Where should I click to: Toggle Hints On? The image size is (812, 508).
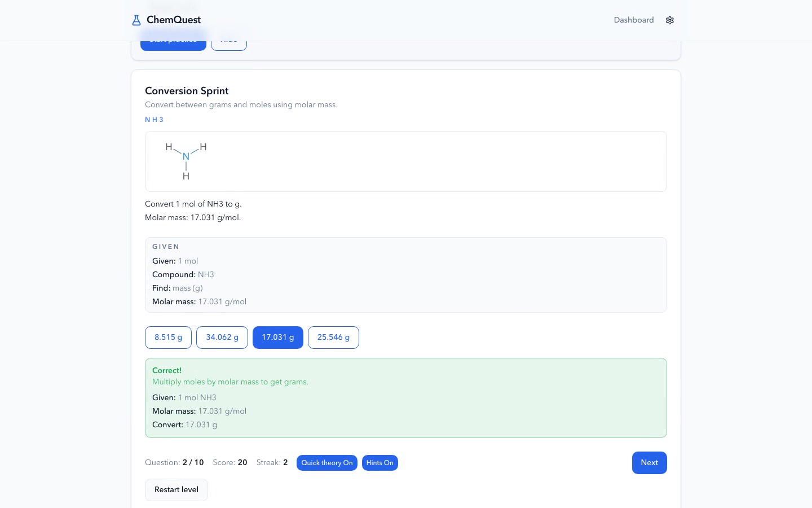point(380,463)
